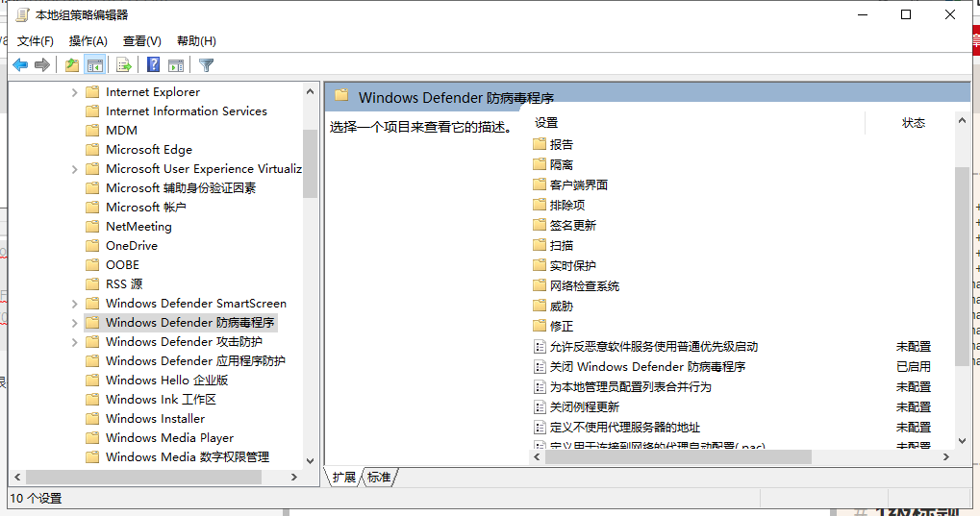Expand Windows Defender 攻击防护 node
The width and height of the screenshot is (980, 516).
[x=74, y=342]
